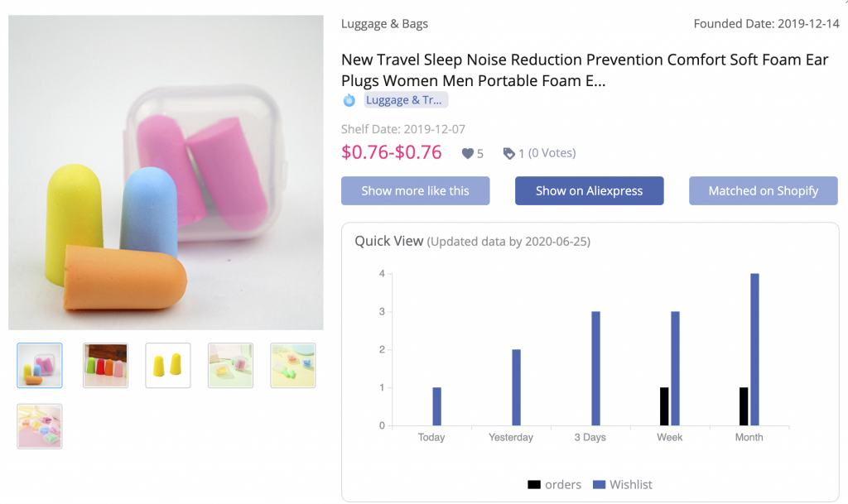The image size is (848, 504).
Task: Click the price tag votes icon
Action: (x=508, y=153)
